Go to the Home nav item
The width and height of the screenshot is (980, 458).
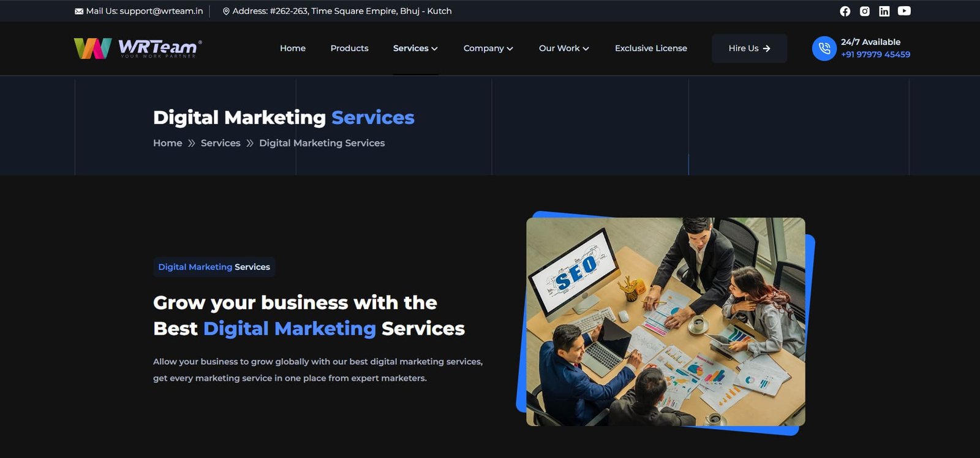(x=293, y=48)
